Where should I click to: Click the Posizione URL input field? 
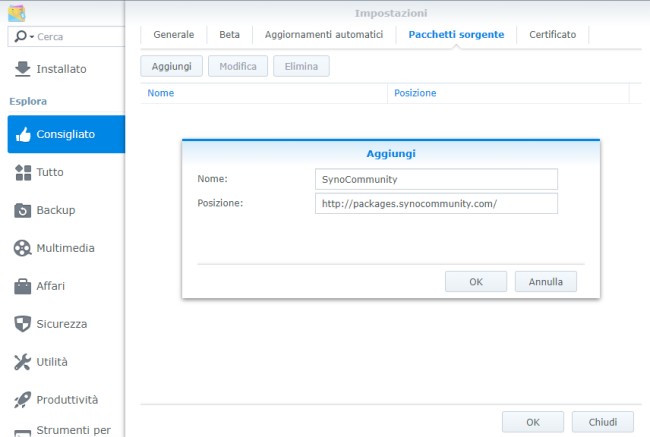click(436, 204)
